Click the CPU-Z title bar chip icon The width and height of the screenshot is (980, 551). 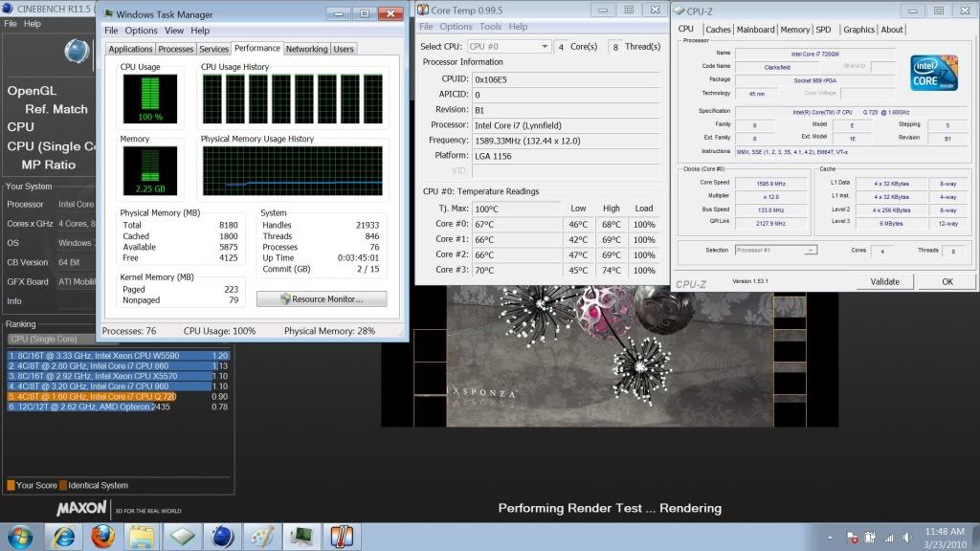click(679, 11)
